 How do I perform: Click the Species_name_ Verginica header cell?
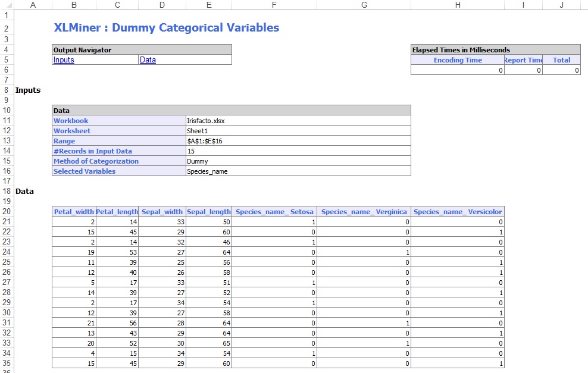[x=364, y=212]
